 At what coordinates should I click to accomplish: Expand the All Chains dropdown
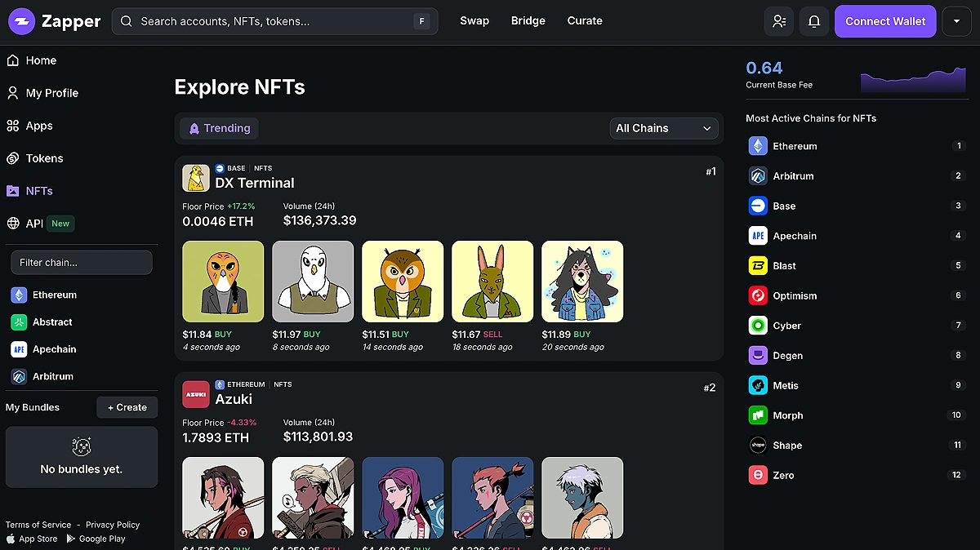point(663,128)
